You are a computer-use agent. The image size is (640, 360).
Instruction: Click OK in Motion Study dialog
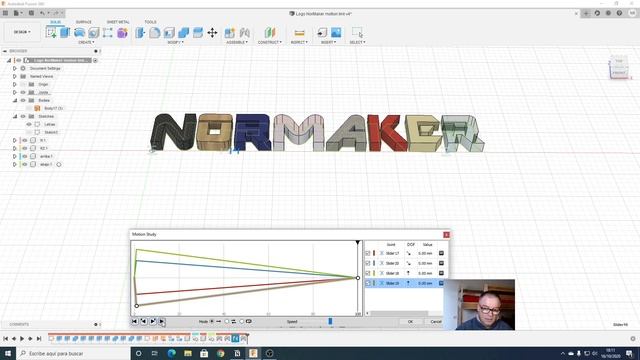pyautogui.click(x=410, y=322)
